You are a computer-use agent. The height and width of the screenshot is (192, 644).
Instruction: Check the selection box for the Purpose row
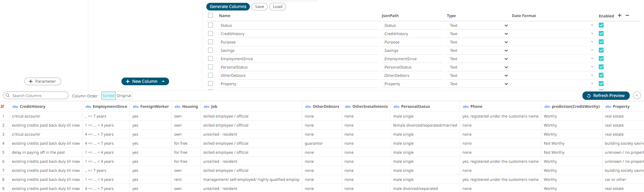210,42
